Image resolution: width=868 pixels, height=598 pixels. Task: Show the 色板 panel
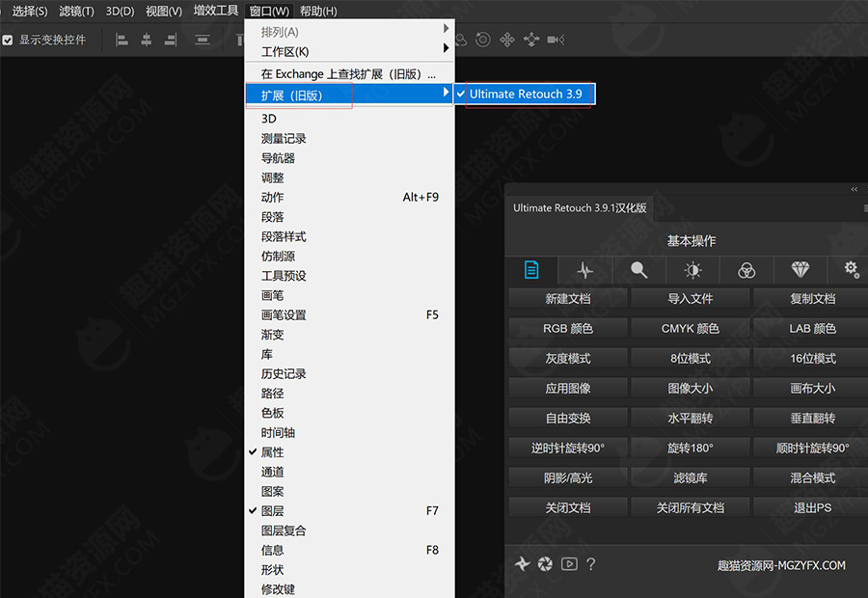point(349,413)
